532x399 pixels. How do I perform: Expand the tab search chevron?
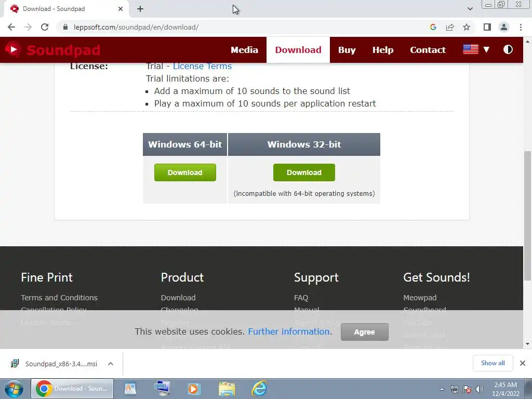[470, 9]
